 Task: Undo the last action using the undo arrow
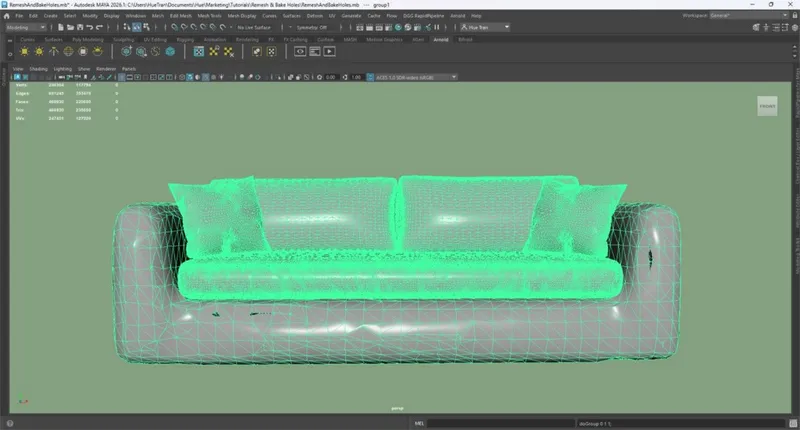pyautogui.click(x=89, y=27)
